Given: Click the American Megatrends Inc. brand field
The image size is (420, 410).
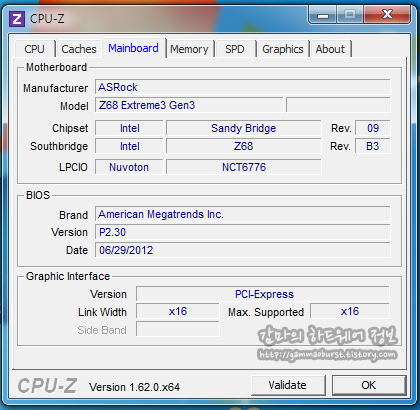Looking at the screenshot, I should coord(242,214).
